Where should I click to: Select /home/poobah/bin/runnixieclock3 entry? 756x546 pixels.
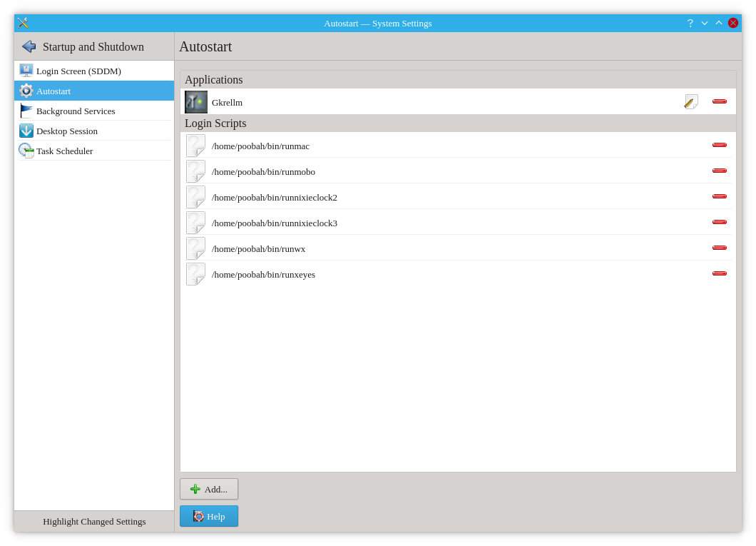458,223
